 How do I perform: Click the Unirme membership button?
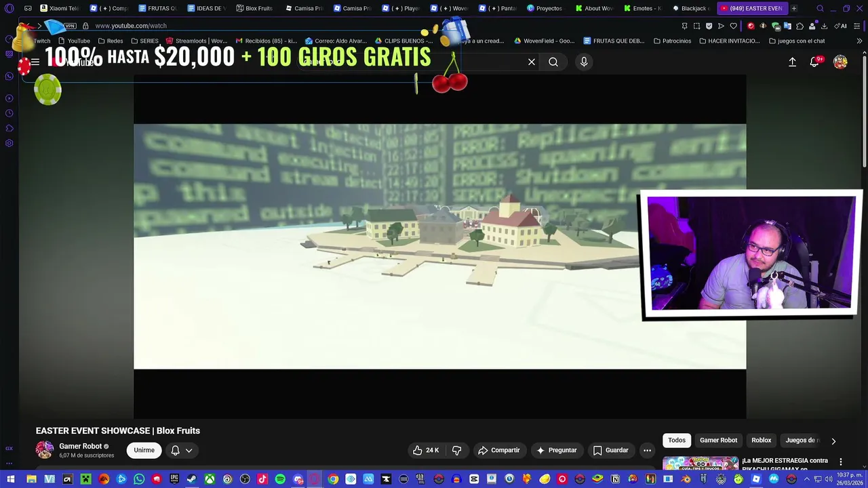coord(144,450)
